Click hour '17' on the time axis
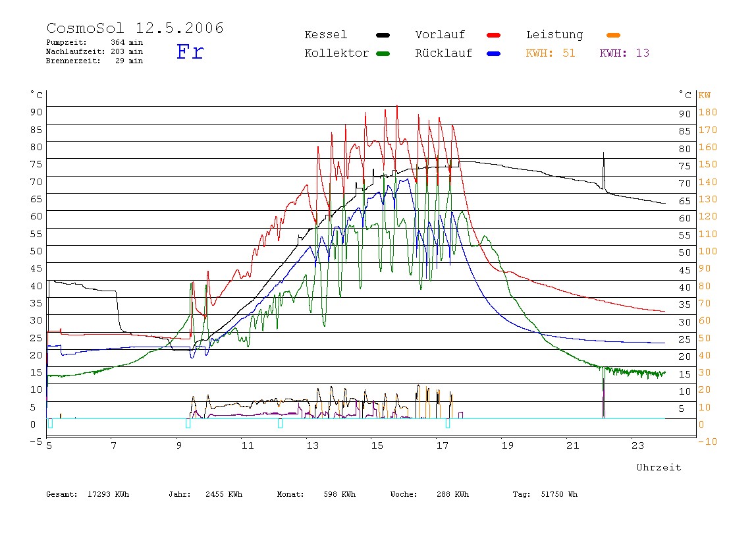 (442, 446)
